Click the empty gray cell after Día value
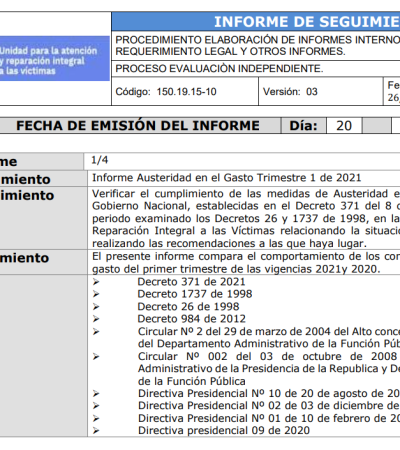The width and height of the screenshot is (400, 450). tap(376, 126)
